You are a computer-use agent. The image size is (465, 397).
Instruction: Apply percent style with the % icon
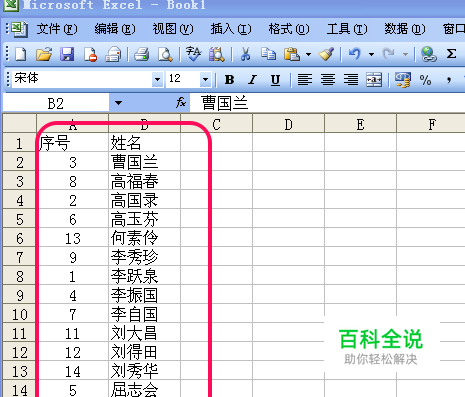pos(426,80)
